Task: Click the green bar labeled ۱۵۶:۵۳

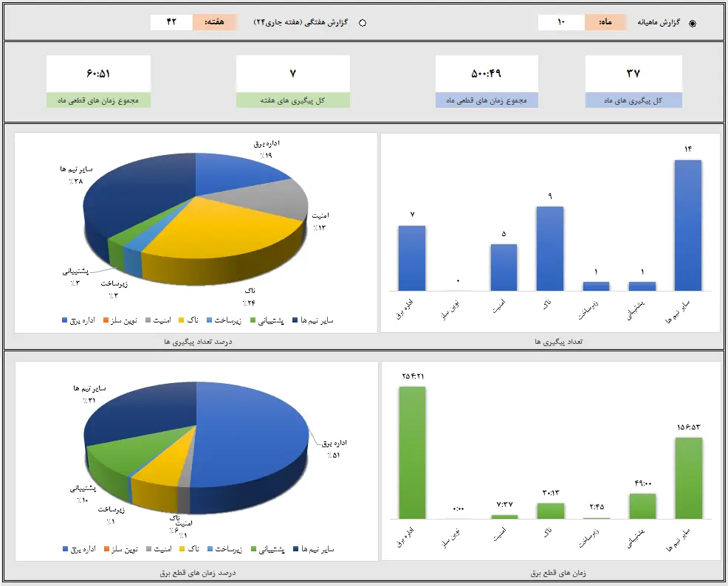Action: [x=687, y=478]
